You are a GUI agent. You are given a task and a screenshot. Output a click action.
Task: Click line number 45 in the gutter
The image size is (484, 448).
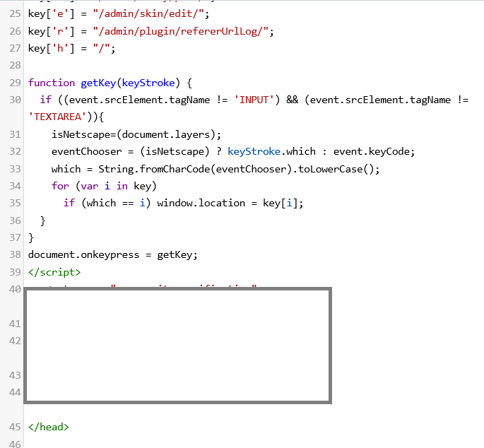coord(15,427)
